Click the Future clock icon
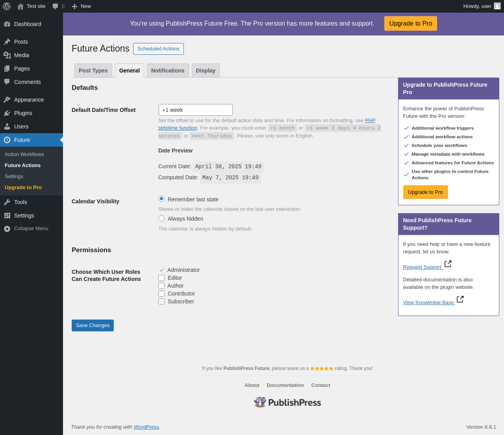Image resolution: width=504 pixels, height=435 pixels. click(x=7, y=140)
